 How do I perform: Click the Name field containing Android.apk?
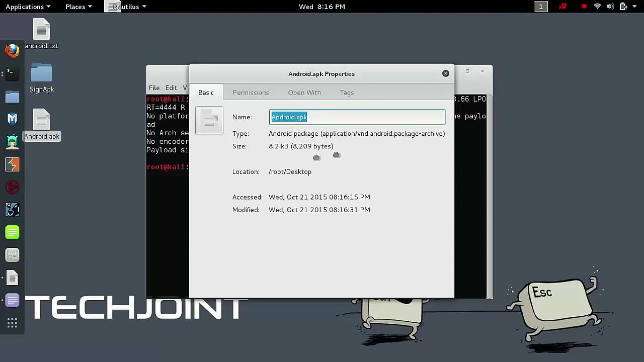coord(357,117)
